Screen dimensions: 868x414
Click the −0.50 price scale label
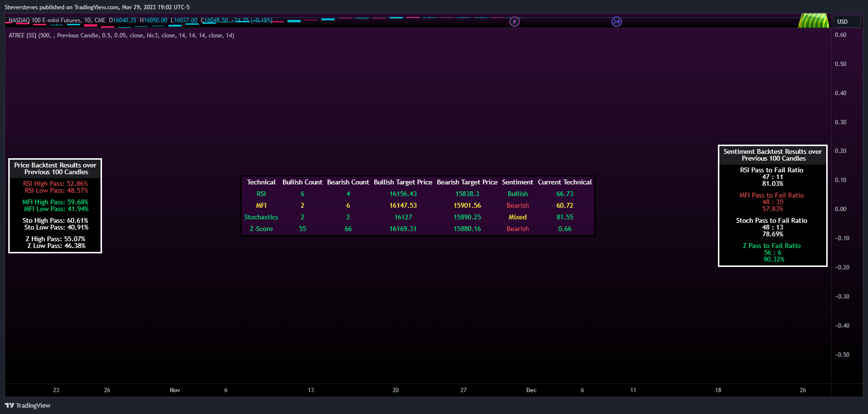(842, 355)
